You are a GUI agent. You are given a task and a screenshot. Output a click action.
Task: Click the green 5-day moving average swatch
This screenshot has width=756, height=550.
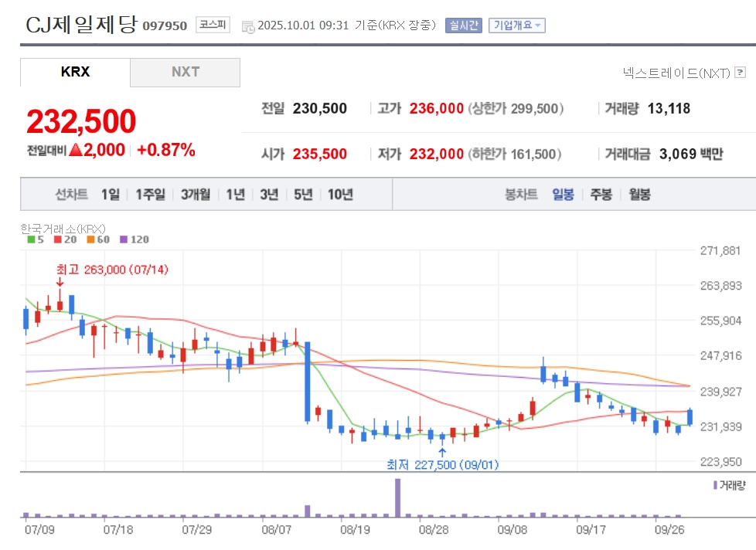(x=31, y=239)
